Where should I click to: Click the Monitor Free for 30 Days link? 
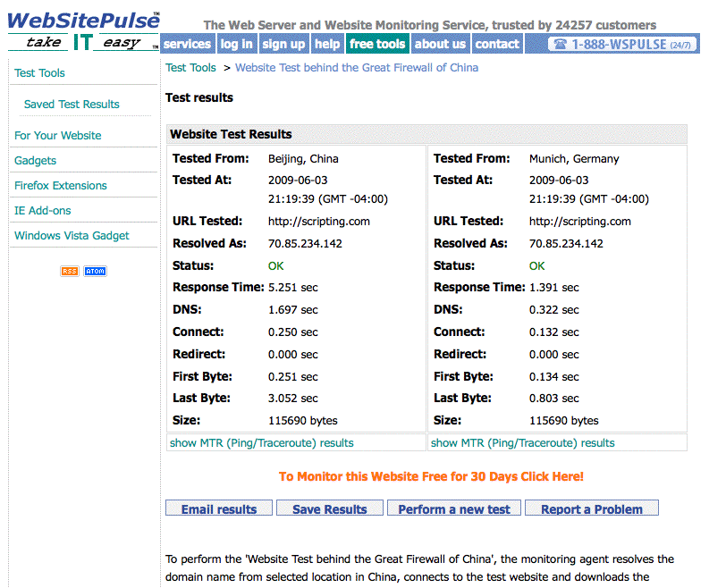431,476
